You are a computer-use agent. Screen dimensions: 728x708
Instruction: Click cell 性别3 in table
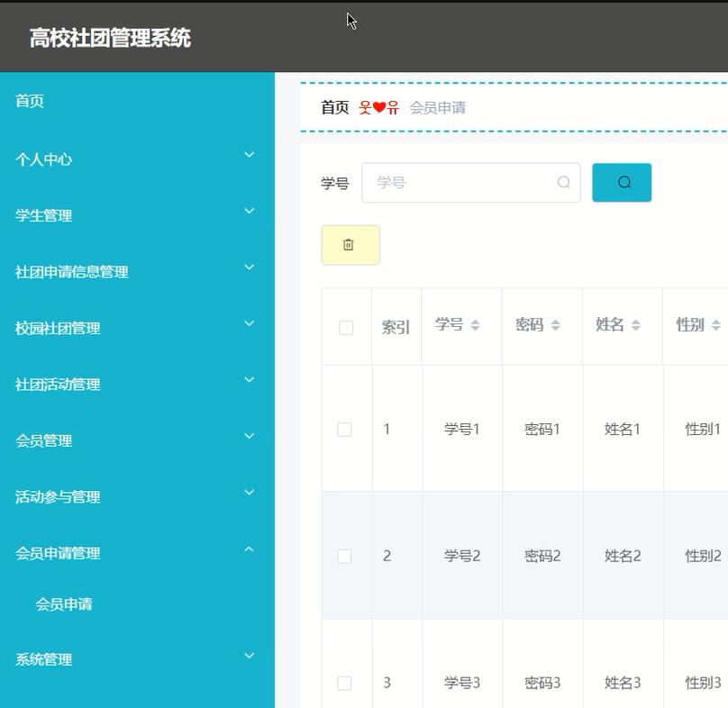[x=703, y=683]
